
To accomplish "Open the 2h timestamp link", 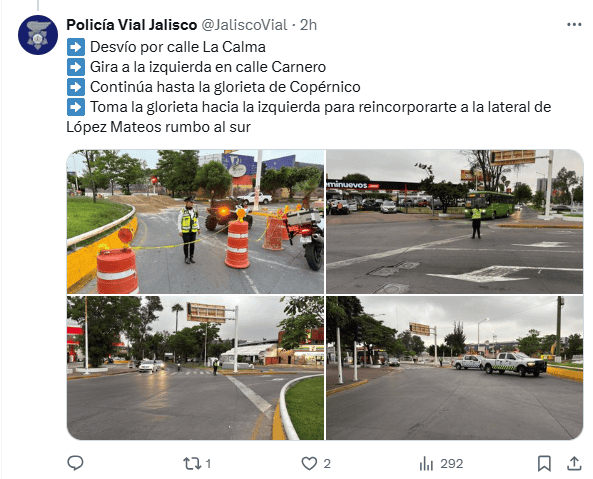I will pyautogui.click(x=308, y=25).
